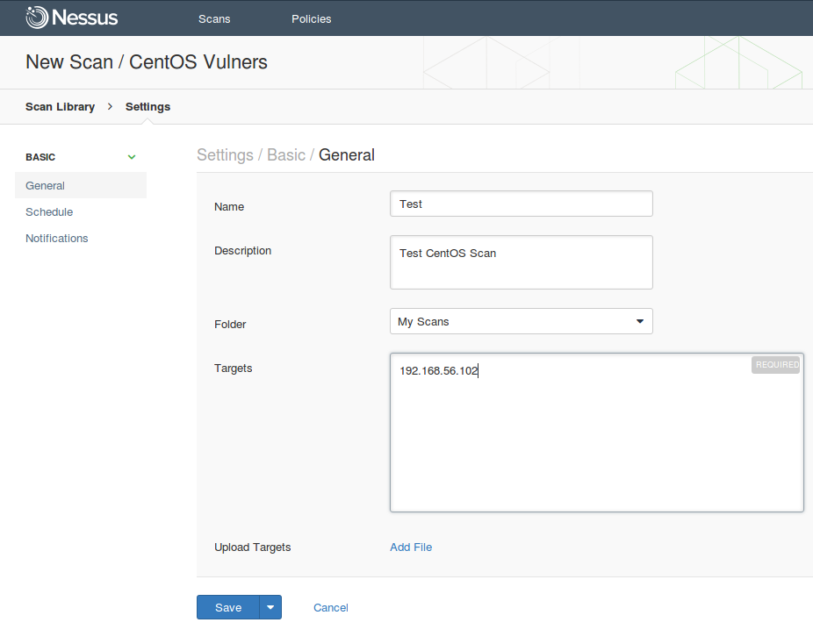Click the Description text area

pyautogui.click(x=522, y=262)
